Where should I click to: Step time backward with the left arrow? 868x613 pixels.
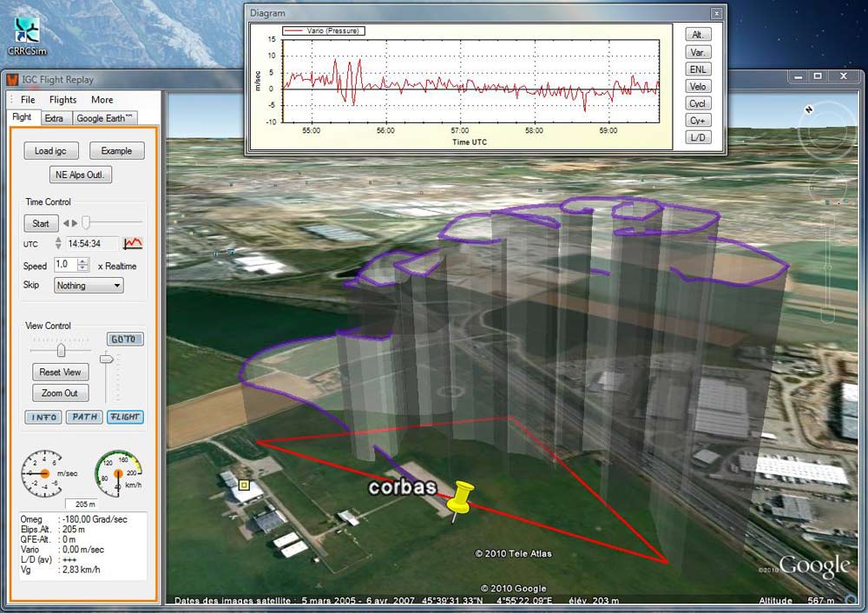point(66,223)
